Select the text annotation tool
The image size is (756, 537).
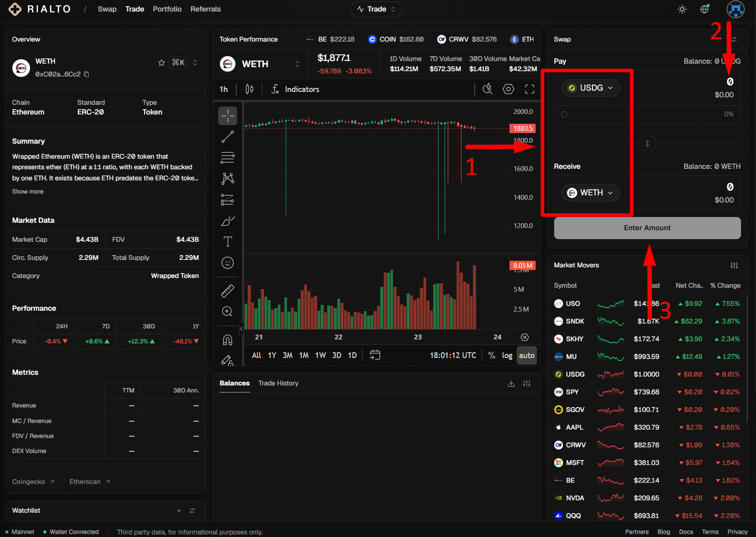[227, 242]
